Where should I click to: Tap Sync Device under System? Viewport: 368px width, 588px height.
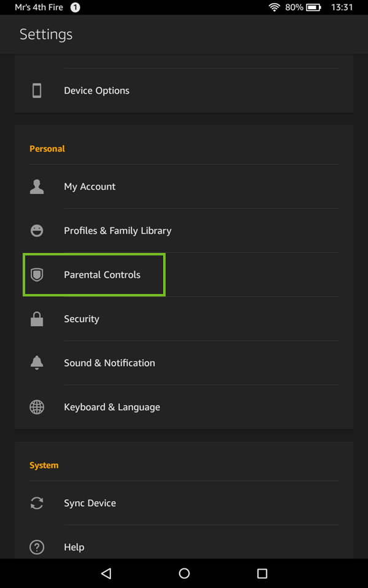pos(90,503)
